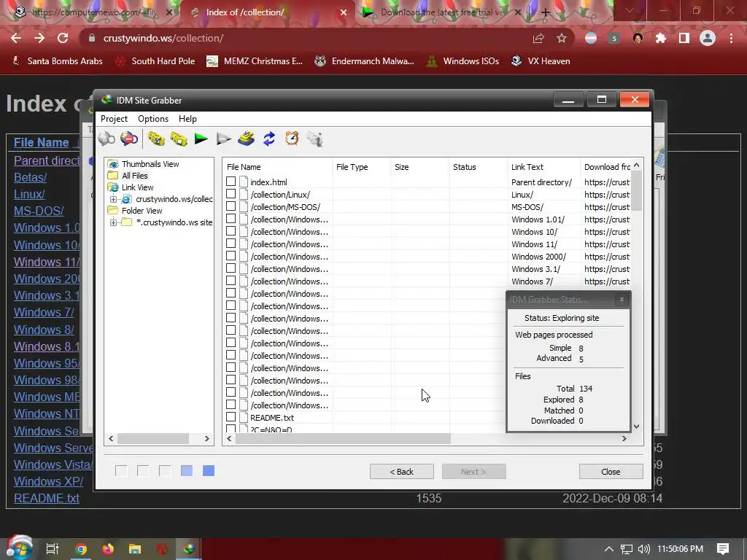Open the Betas/ link on webpage
This screenshot has height=560, width=747.
(30, 177)
